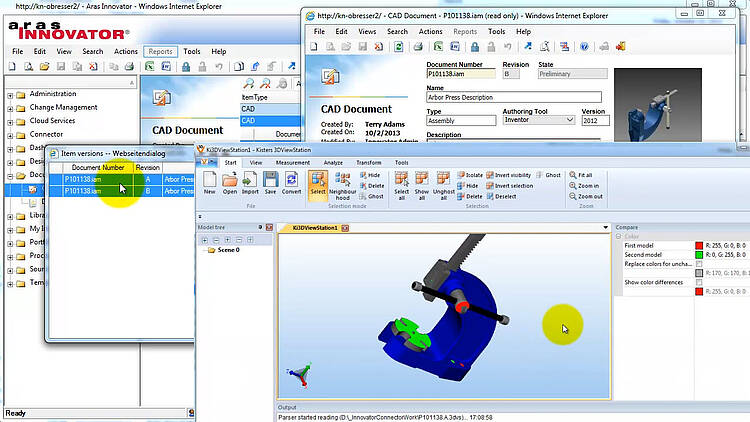The width and height of the screenshot is (750, 422).
Task: Click the blue Help icon in CAD Document toolbar
Action: point(584,46)
